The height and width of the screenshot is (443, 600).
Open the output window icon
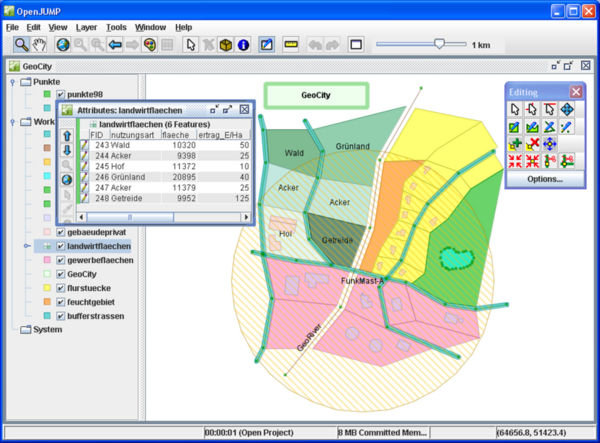[356, 45]
